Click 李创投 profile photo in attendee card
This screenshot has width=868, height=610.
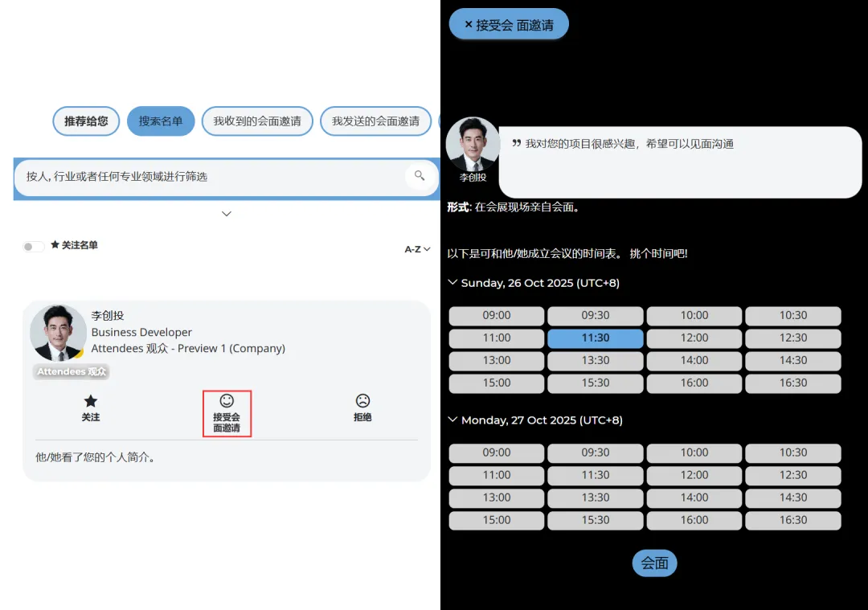pos(58,333)
